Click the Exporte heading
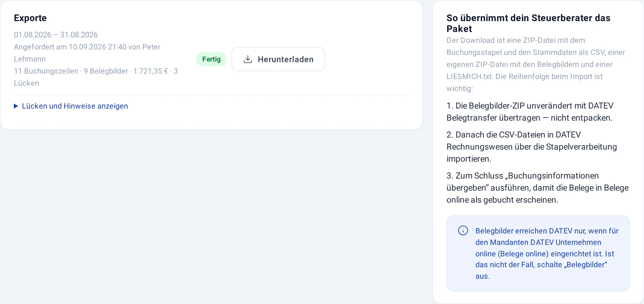 [x=30, y=18]
